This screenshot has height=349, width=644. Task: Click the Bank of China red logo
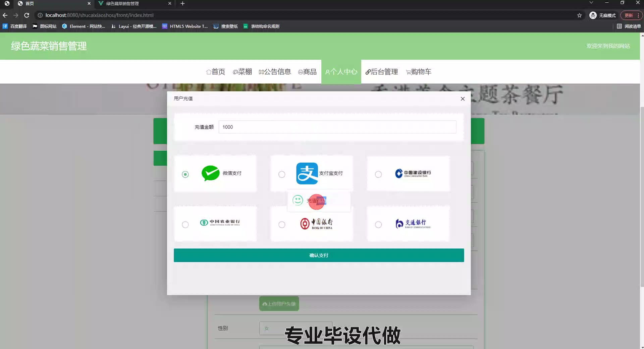click(x=316, y=223)
